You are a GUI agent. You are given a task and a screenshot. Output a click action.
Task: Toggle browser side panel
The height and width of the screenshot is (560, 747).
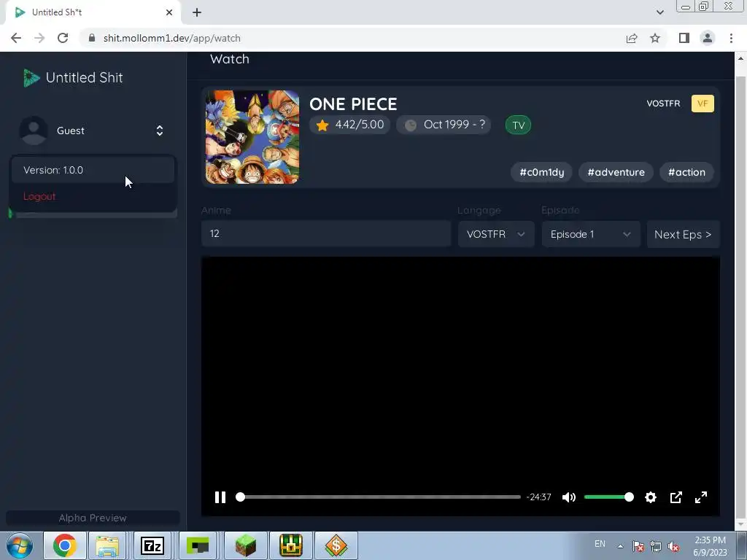click(x=684, y=38)
